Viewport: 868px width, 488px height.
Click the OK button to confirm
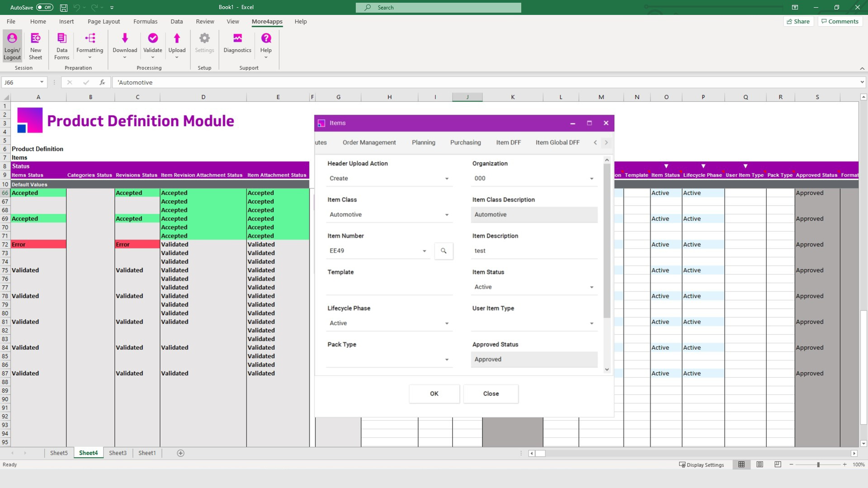(434, 393)
